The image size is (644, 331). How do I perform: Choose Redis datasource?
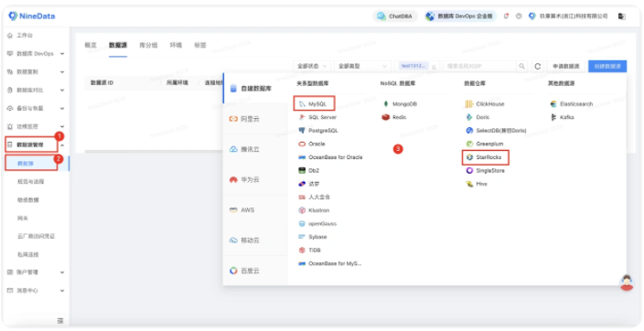(x=394, y=117)
